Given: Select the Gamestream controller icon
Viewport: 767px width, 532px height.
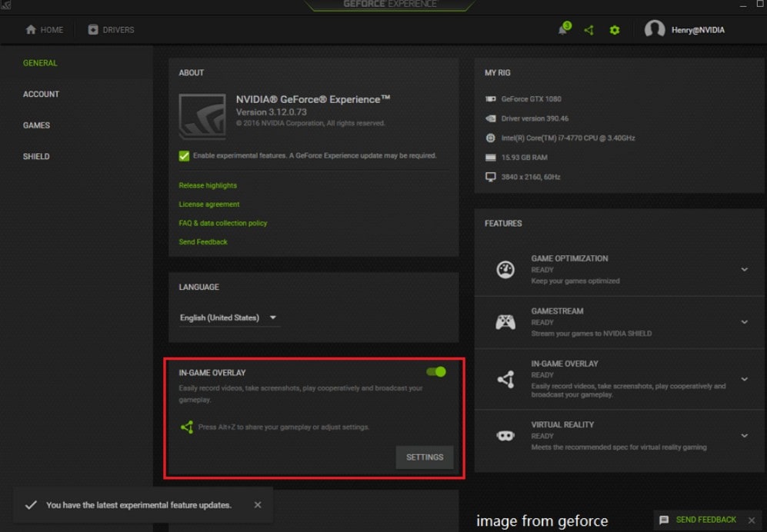Looking at the screenshot, I should tap(506, 322).
